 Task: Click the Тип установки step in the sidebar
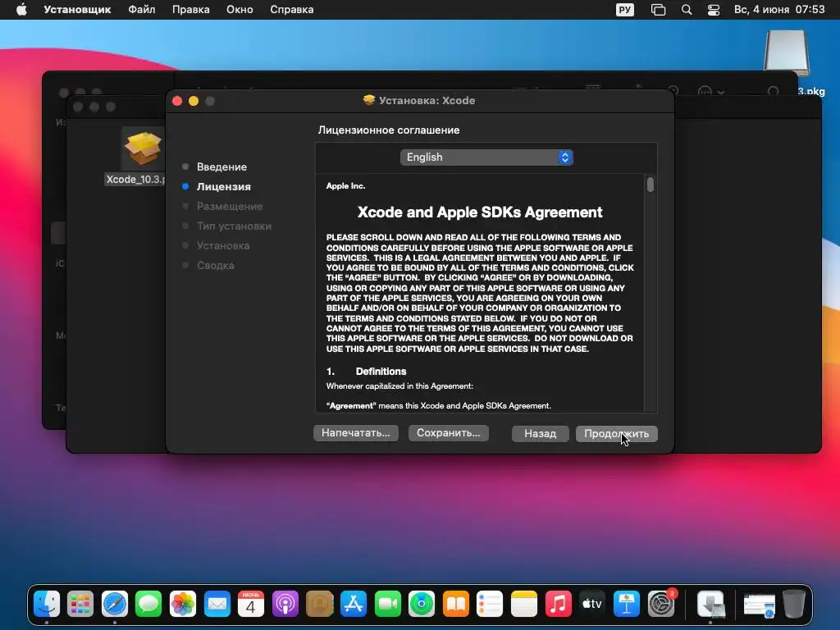coord(234,226)
